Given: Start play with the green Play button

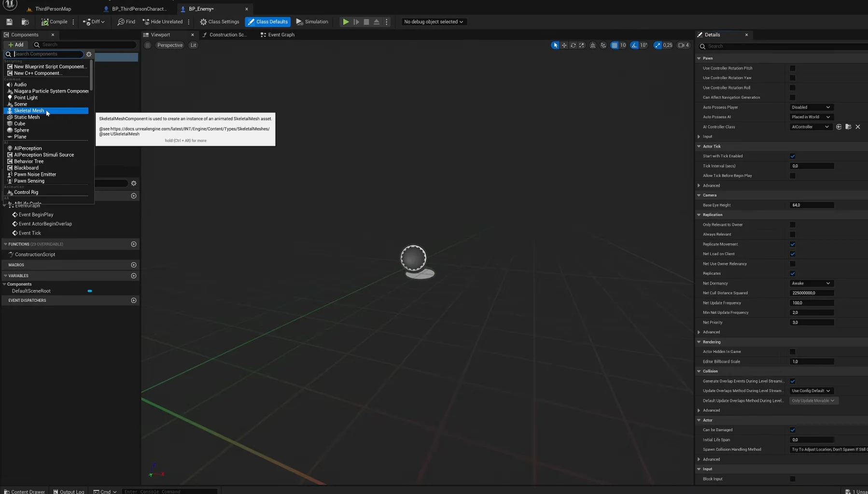Looking at the screenshot, I should 346,22.
